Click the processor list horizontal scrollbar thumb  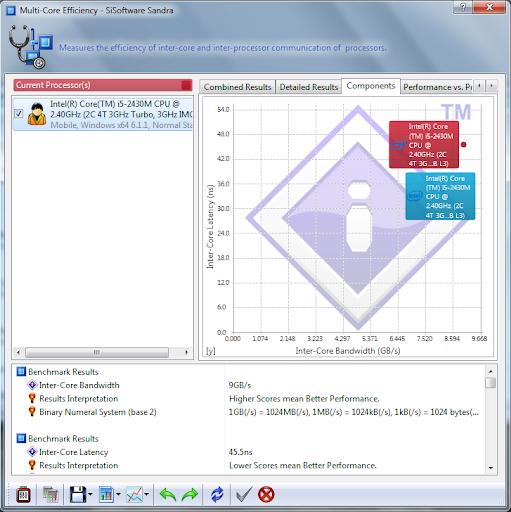click(97, 352)
